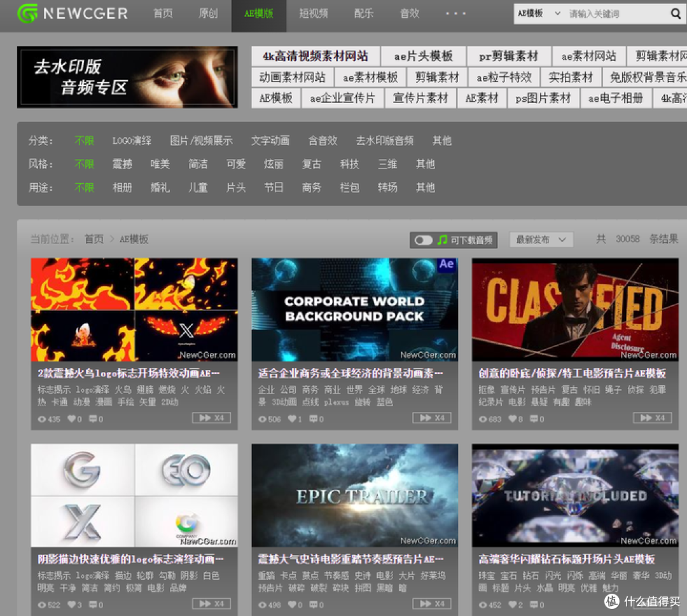This screenshot has height=616, width=687.
Task: Click 首页 in the breadcrumb
Action: 94,239
